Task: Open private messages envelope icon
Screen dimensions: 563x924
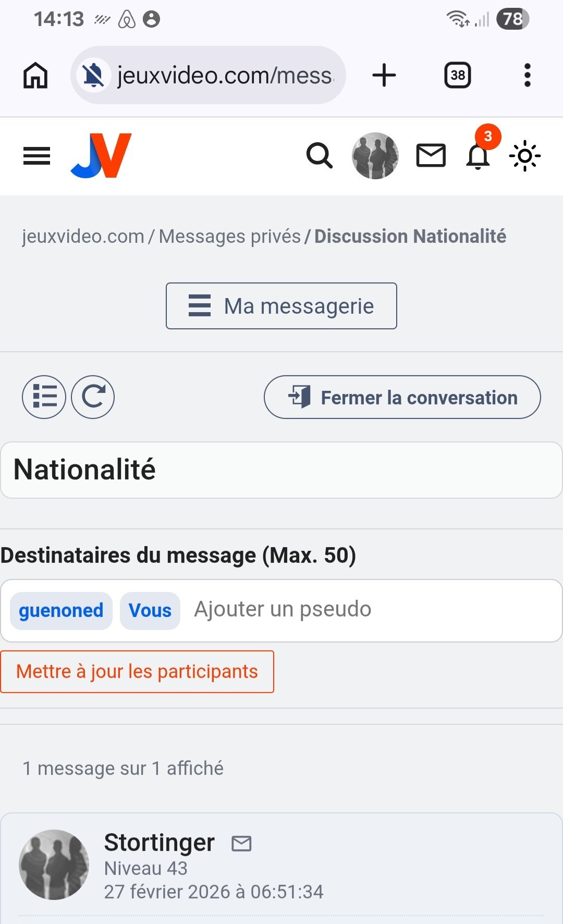Action: pyautogui.click(x=431, y=156)
